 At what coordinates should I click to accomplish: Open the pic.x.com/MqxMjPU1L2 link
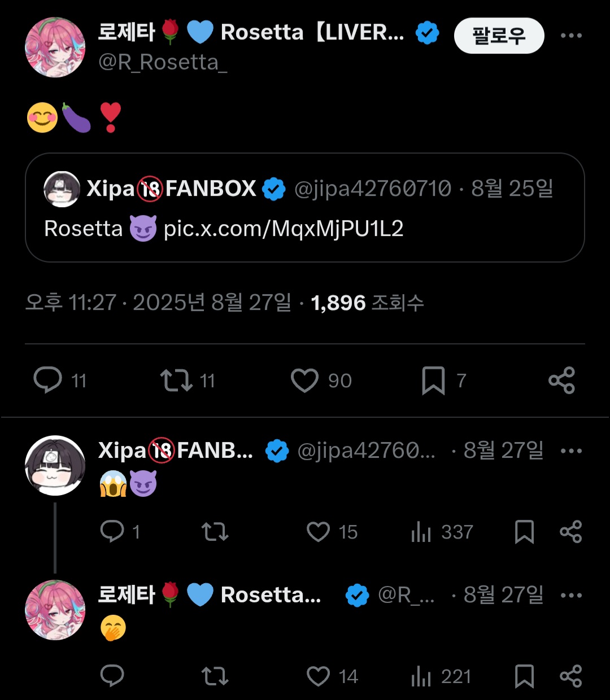pos(284,229)
